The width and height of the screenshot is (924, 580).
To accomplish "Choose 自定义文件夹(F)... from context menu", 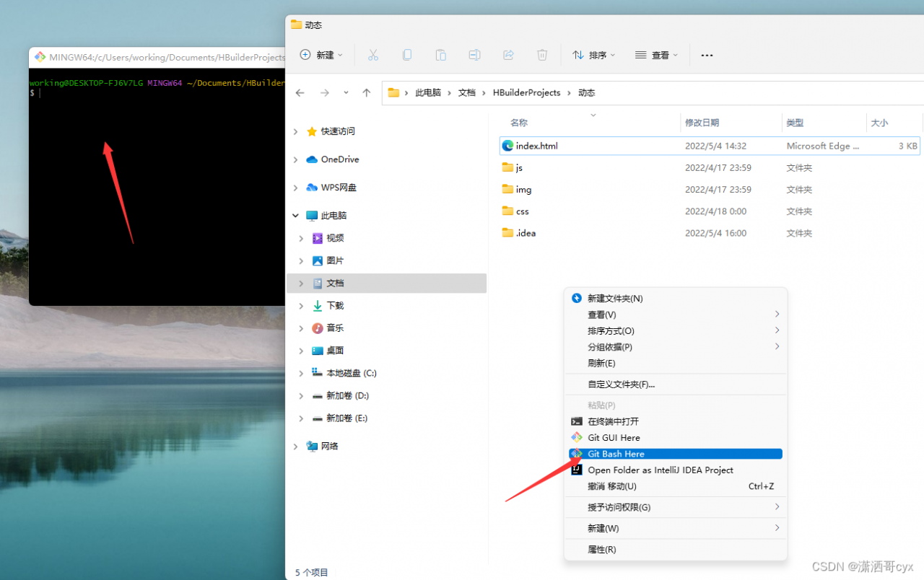I will click(676, 385).
